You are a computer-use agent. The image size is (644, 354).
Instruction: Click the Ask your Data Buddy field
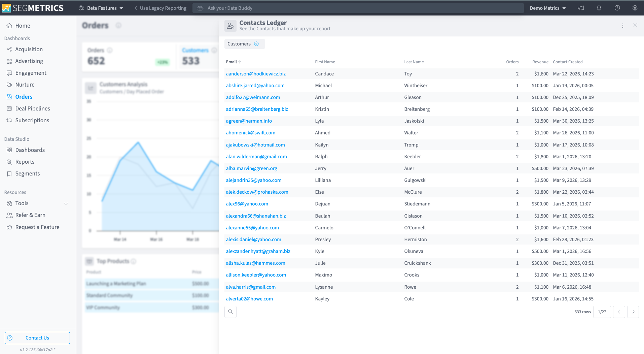(x=358, y=8)
